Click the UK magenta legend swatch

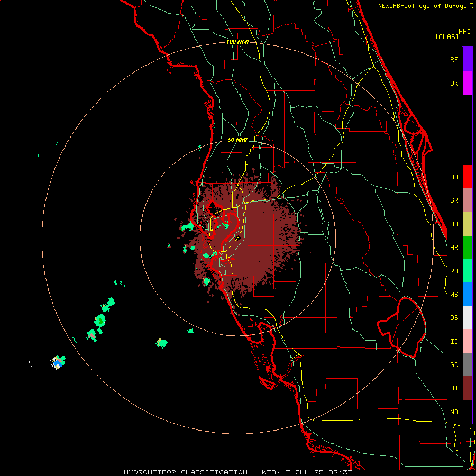click(x=467, y=83)
